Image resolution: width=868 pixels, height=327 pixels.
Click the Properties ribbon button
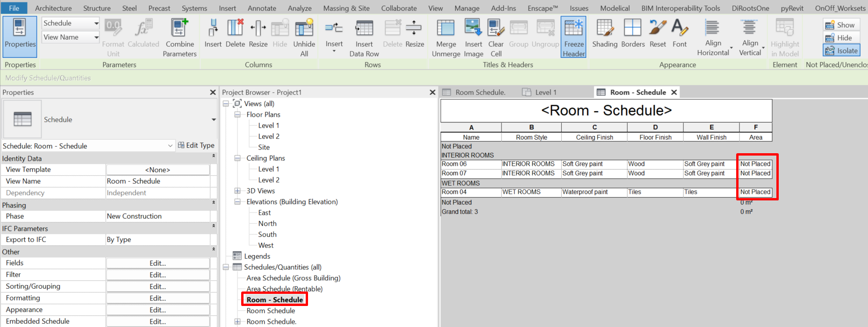pos(20,37)
